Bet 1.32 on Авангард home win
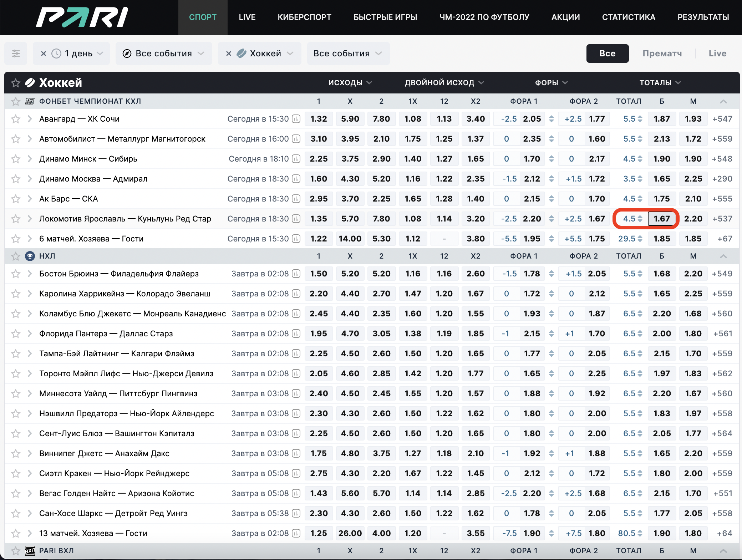Viewport: 742px width, 560px height. click(319, 119)
